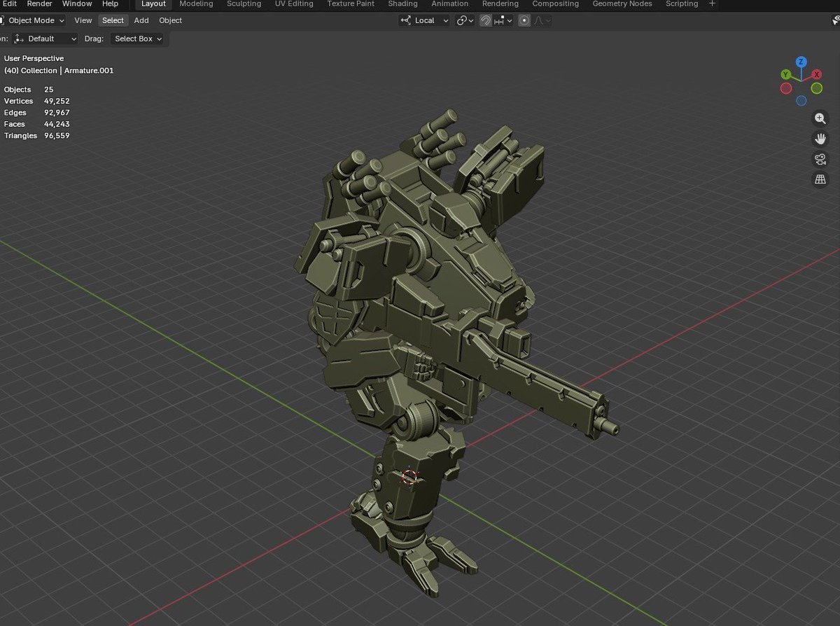Open the snapping options dropdown
This screenshot has width=840, height=626.
pyautogui.click(x=503, y=20)
